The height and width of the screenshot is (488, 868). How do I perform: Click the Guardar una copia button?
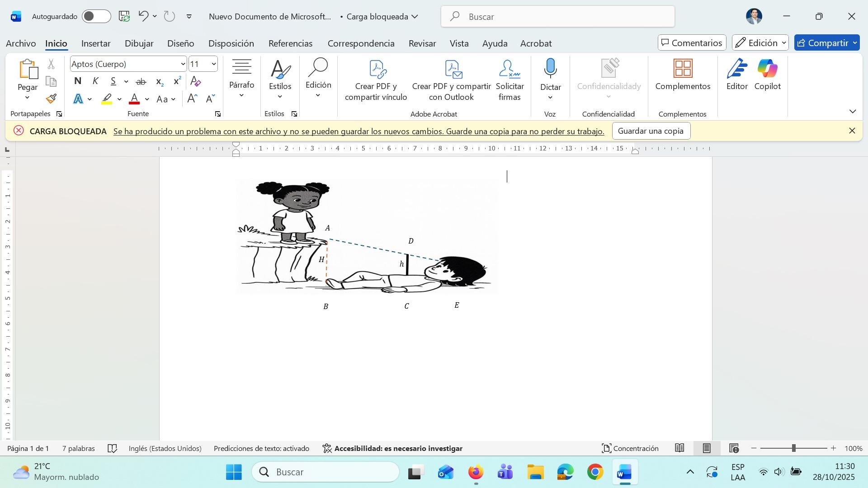tap(651, 131)
